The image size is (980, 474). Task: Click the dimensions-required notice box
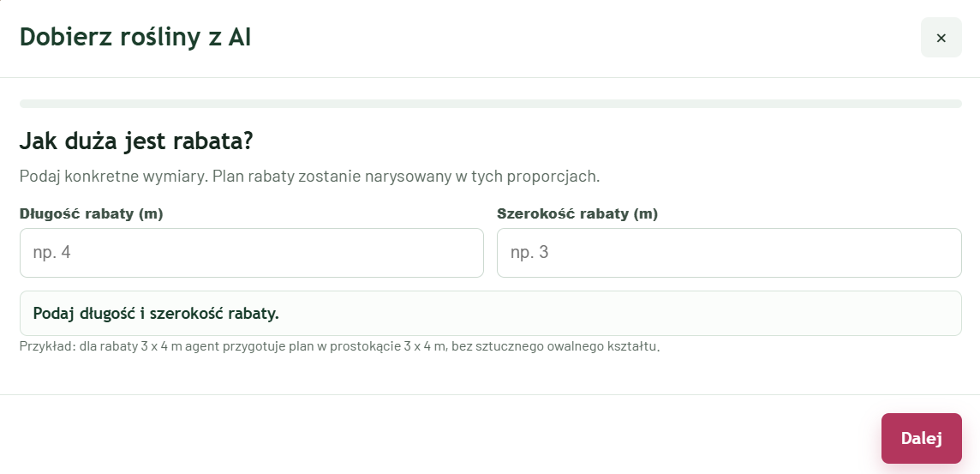pos(491,314)
